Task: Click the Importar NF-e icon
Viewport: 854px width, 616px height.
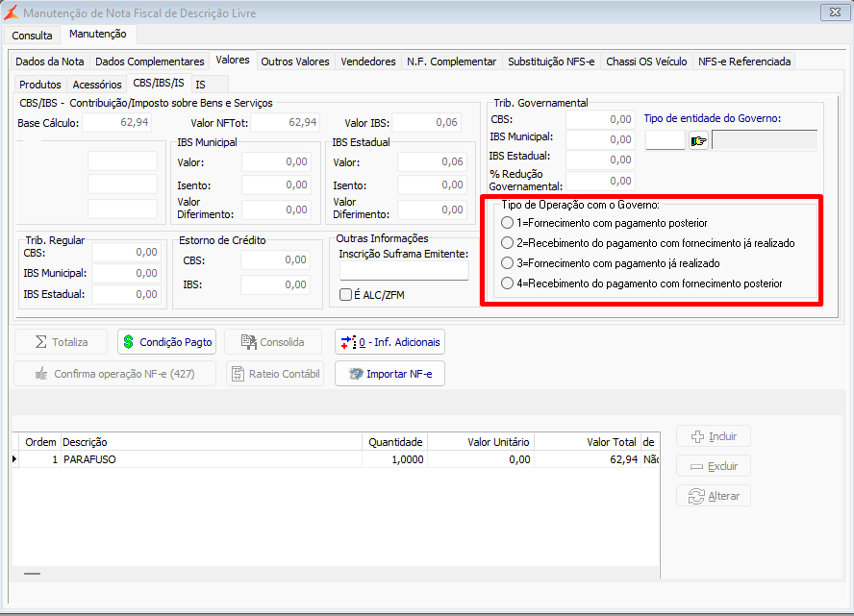Action: point(356,374)
